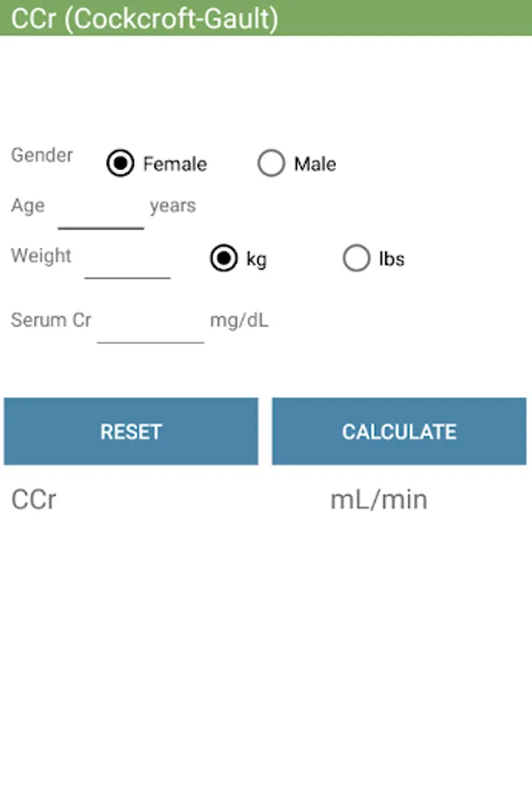Screen dimensions: 532x788
Task: Click the Weight label
Action: 41,256
